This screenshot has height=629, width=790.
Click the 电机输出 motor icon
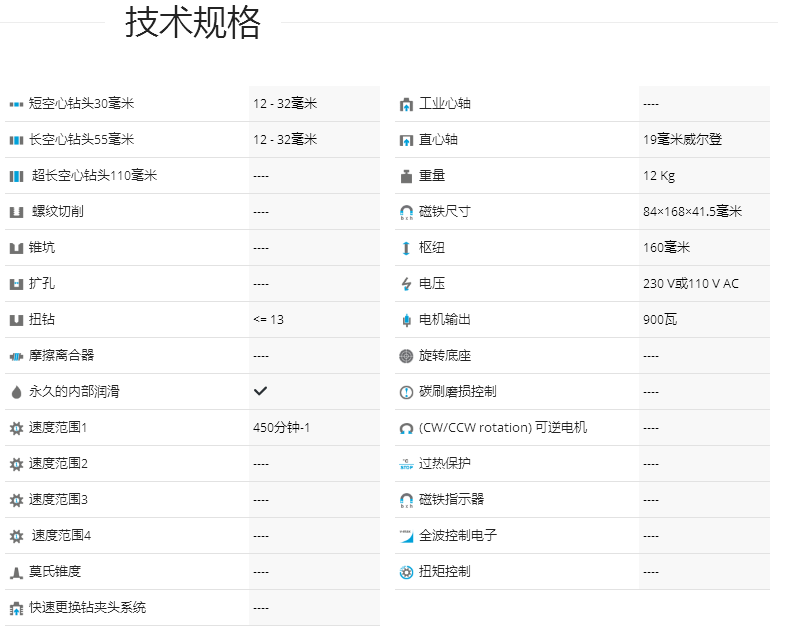[x=406, y=320]
